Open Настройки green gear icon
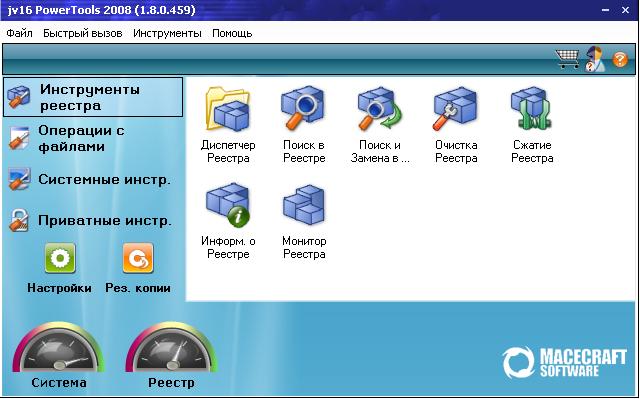This screenshot has height=399, width=640. pyautogui.click(x=60, y=258)
